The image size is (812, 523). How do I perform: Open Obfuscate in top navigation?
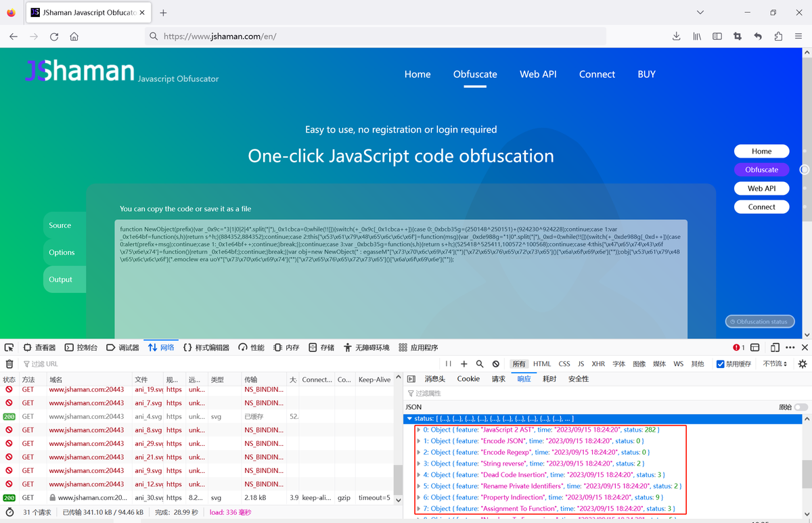475,74
